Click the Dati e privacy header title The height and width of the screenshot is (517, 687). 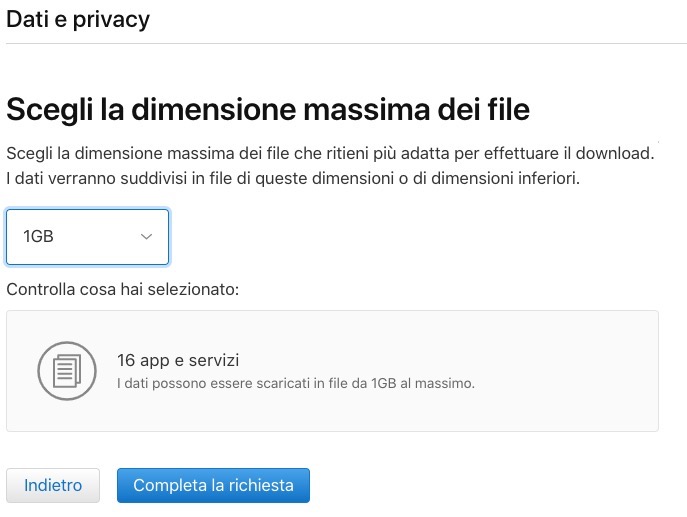pos(78,19)
